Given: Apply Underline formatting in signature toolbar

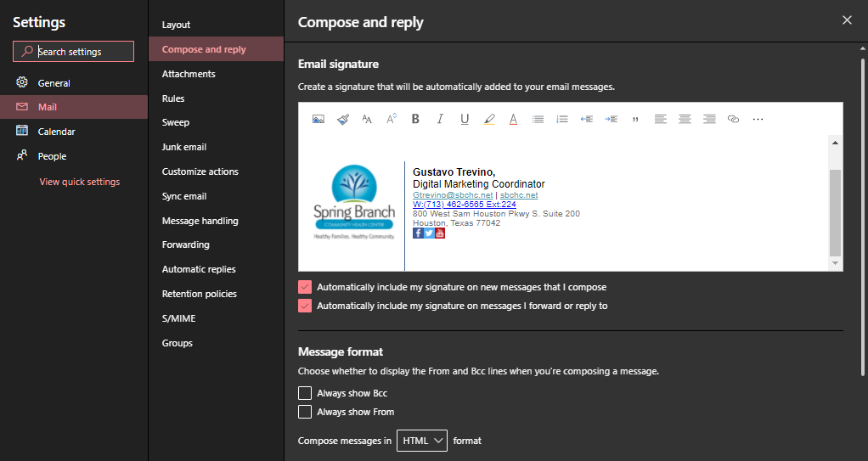Looking at the screenshot, I should tap(465, 120).
